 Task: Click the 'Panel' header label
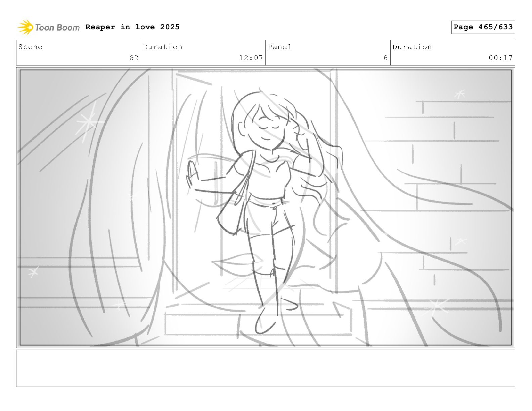click(x=280, y=47)
